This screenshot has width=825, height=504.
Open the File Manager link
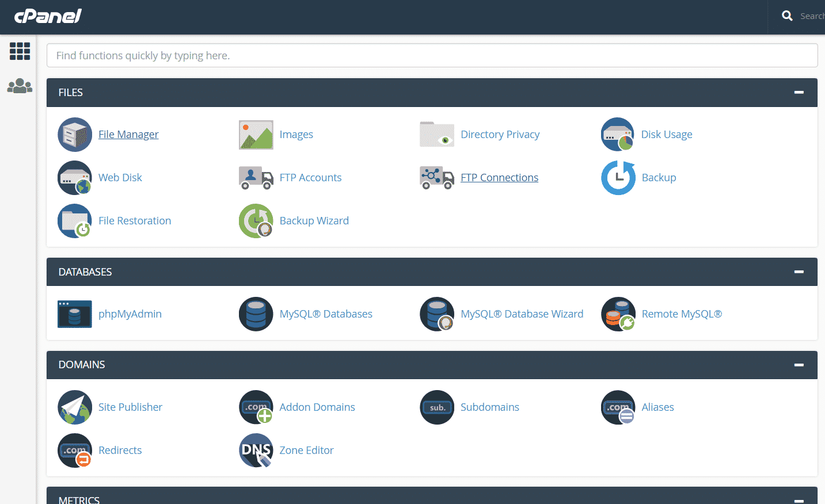point(128,135)
